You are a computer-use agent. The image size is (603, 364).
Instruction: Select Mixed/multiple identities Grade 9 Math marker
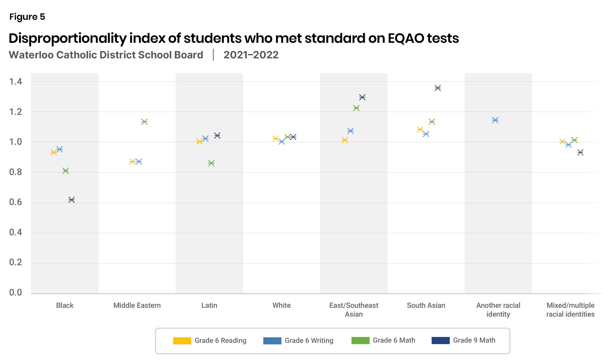pyautogui.click(x=580, y=153)
